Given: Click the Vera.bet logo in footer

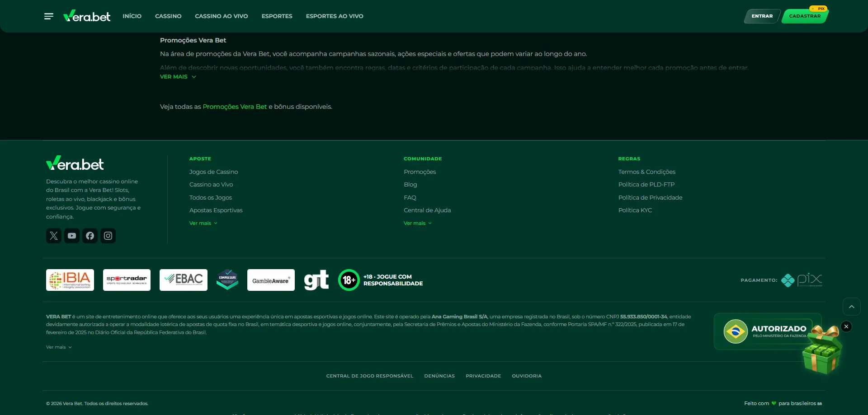Looking at the screenshot, I should pos(75,163).
